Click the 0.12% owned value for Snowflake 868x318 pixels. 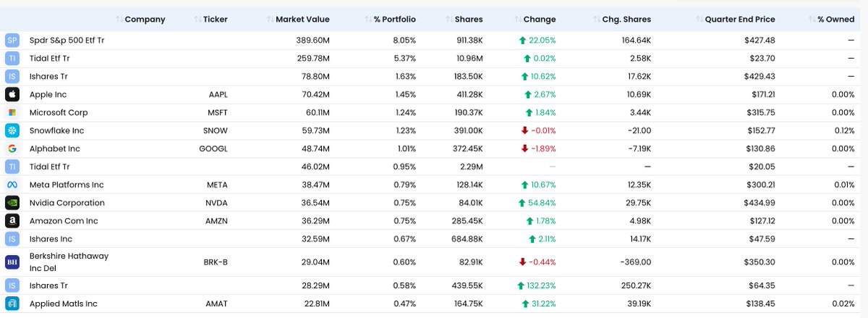(843, 130)
